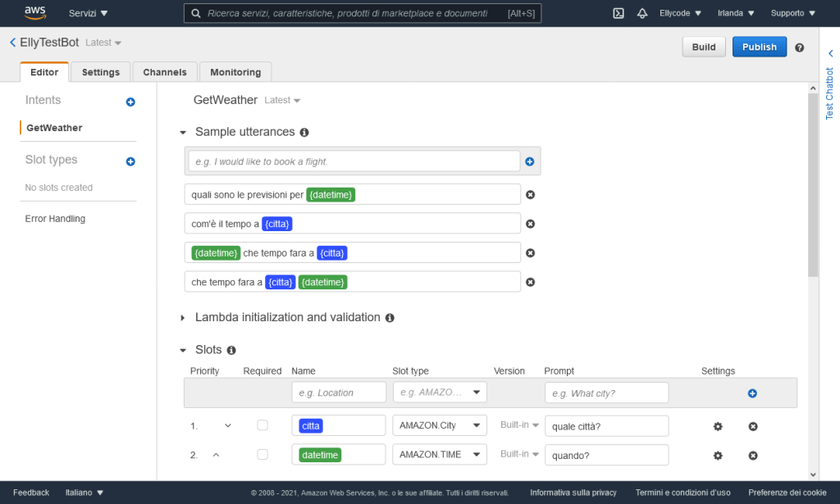Delete the datetime slot
This screenshot has width=840, height=504.
[x=753, y=456]
